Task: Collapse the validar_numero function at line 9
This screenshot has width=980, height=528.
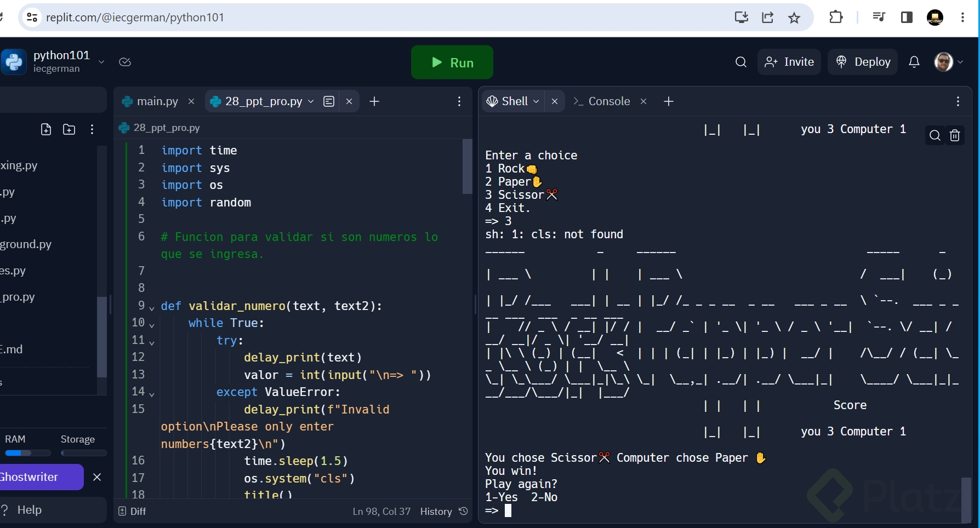Action: coord(152,308)
